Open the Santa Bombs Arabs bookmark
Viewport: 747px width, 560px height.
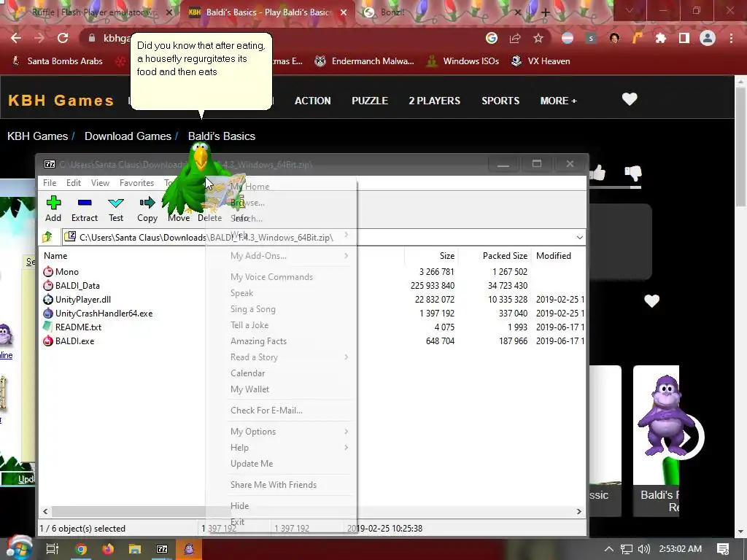click(x=57, y=61)
